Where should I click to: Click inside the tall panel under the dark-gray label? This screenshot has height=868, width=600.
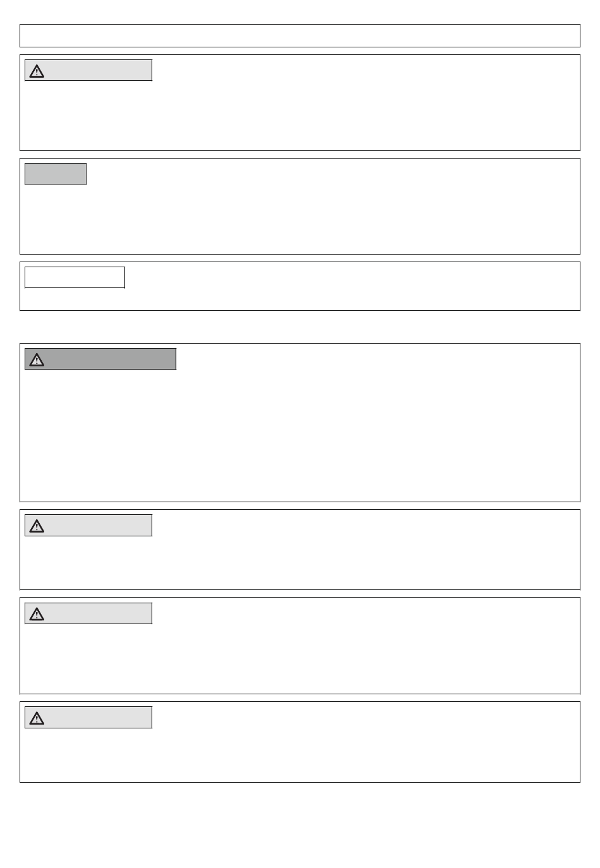(300, 435)
